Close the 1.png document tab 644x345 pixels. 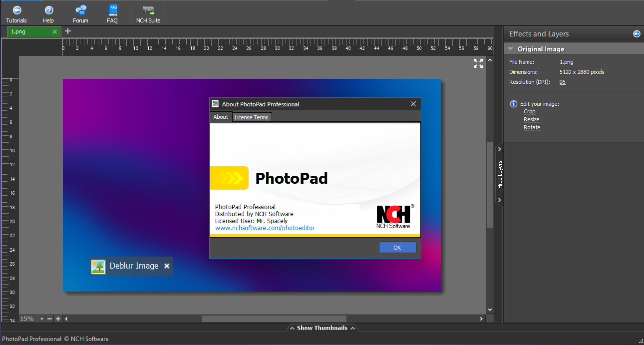tap(55, 31)
